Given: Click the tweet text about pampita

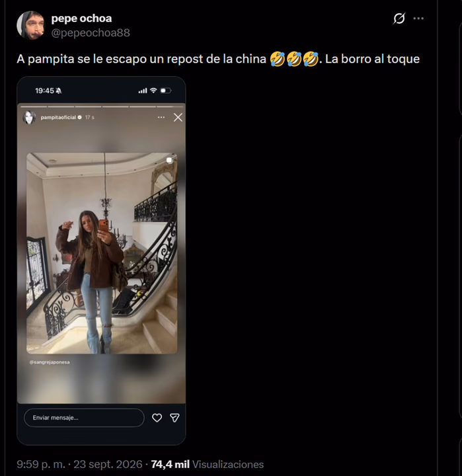Looking at the screenshot, I should pyautogui.click(x=218, y=59).
